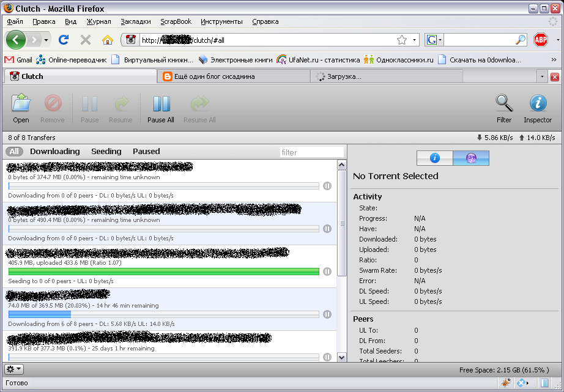This screenshot has width=564, height=392.
Task: Open the ScrapBook menu
Action: click(x=176, y=21)
